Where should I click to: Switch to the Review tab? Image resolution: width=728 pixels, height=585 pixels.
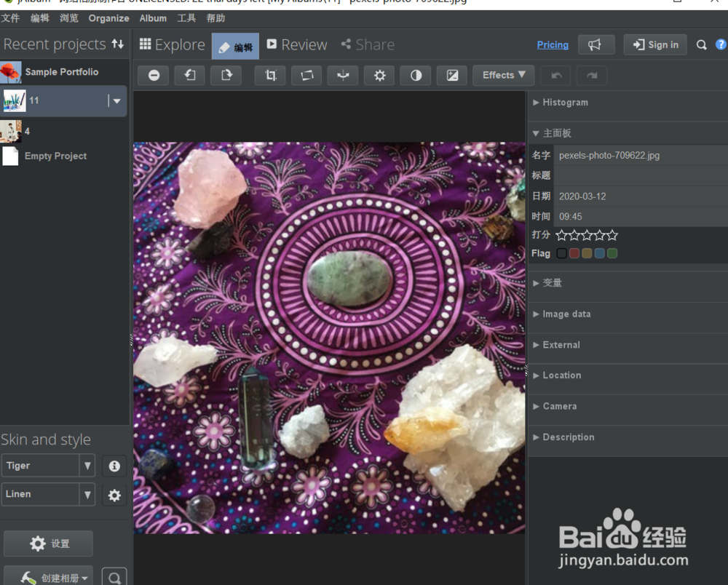297,44
